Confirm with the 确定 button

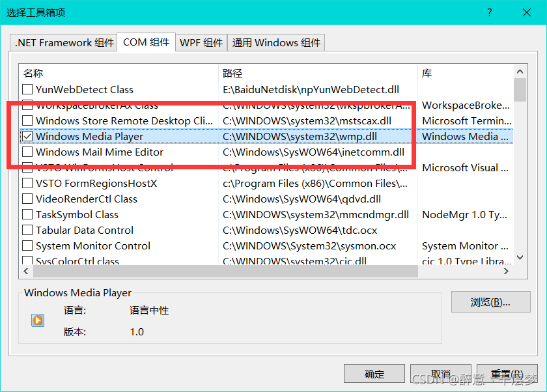point(374,374)
